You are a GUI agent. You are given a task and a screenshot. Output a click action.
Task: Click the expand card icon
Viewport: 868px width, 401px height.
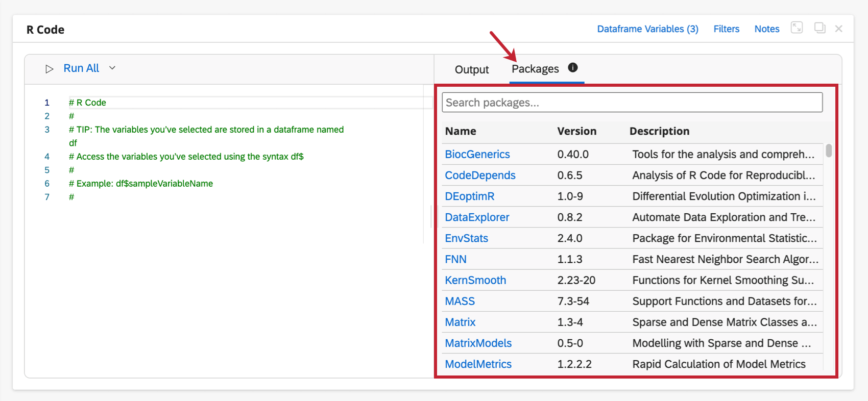(x=797, y=28)
